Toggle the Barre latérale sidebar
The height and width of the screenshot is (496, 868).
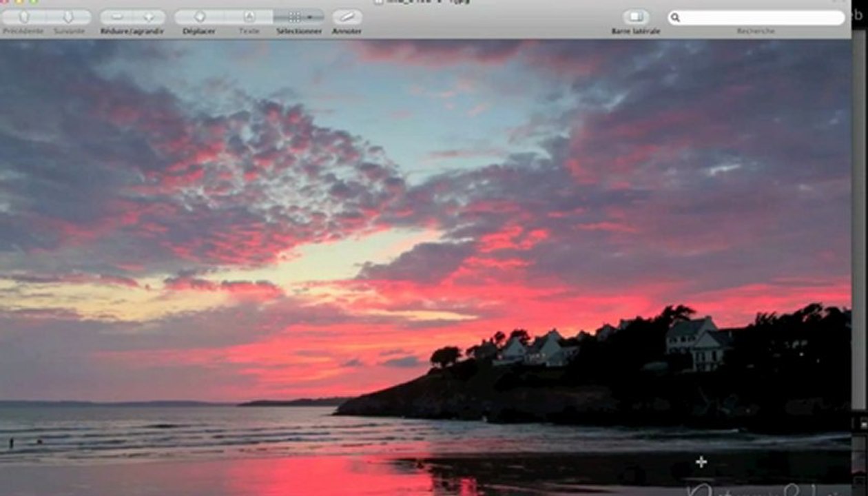(x=636, y=17)
